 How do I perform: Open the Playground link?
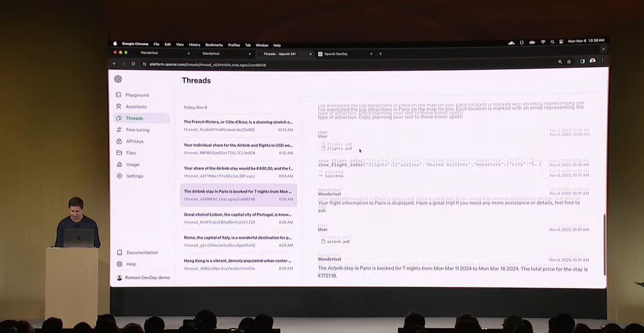137,95
